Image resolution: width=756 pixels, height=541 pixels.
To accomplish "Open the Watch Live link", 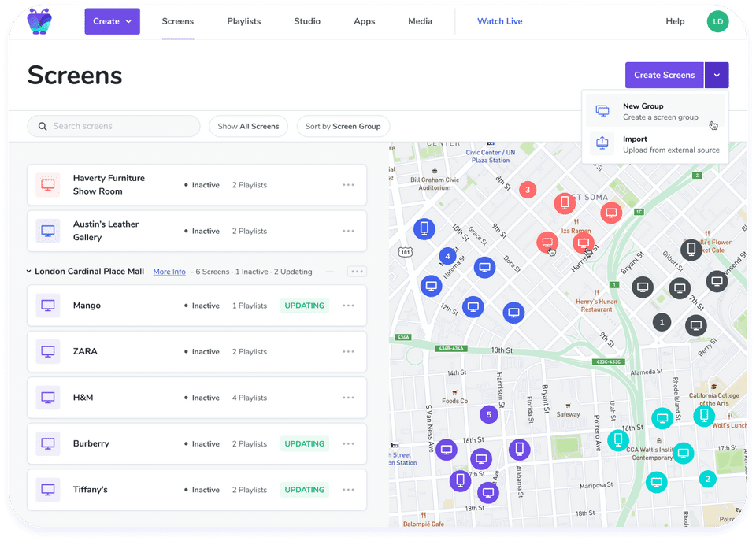I will point(499,21).
